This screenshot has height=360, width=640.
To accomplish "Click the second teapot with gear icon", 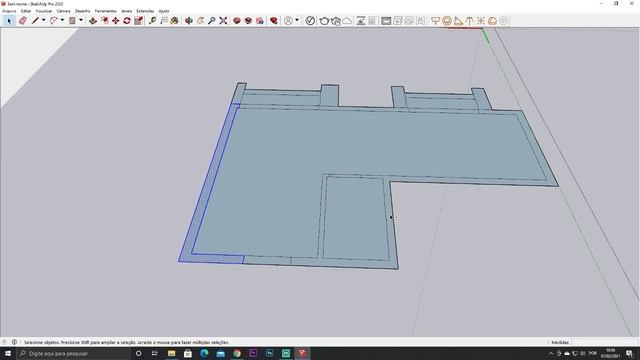I will pyautogui.click(x=336, y=20).
